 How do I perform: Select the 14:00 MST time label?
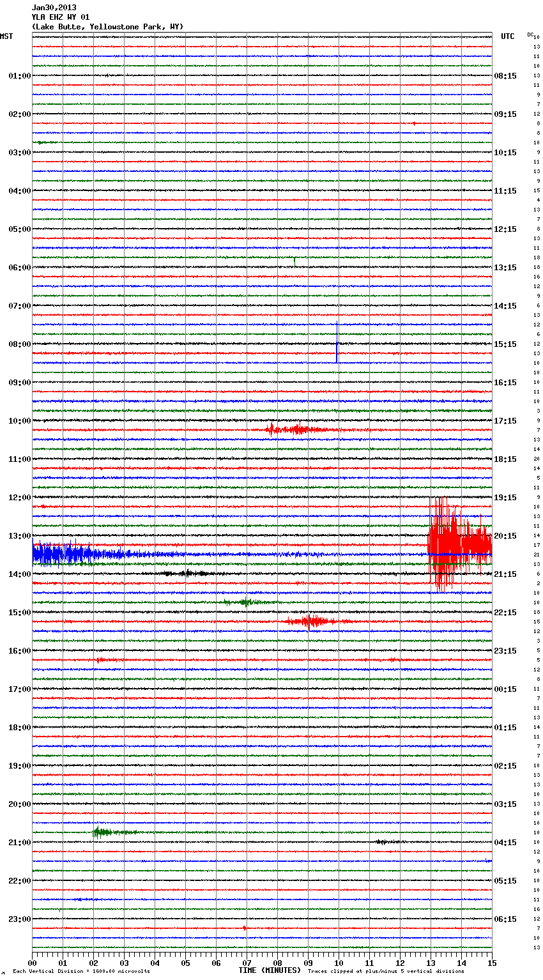(20, 574)
